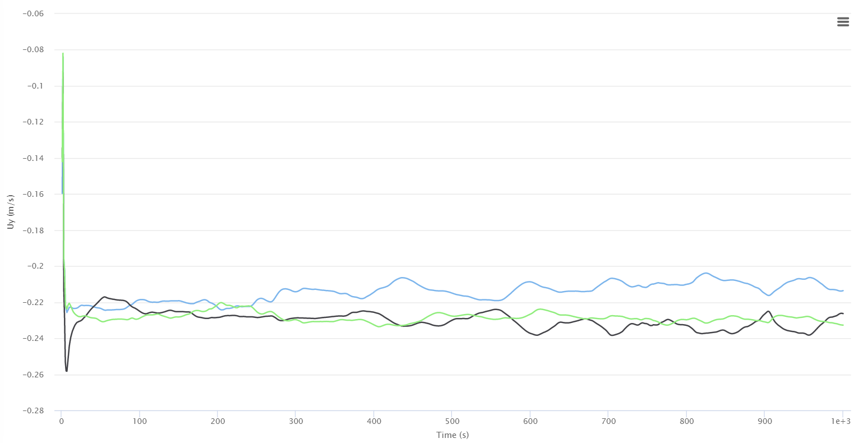Click the black line's right end point
868x443 pixels.
[x=843, y=313]
